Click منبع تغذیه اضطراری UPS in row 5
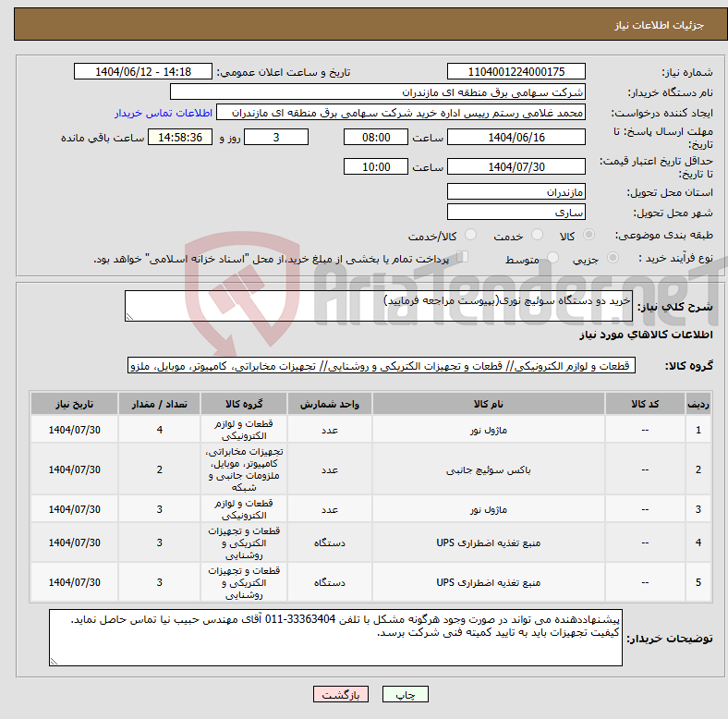 coord(489,582)
